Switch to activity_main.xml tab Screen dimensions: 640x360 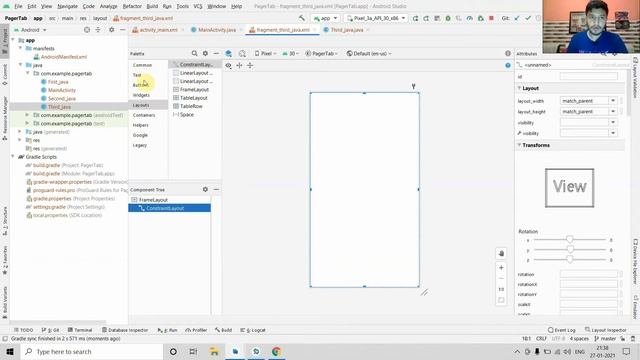(158, 30)
